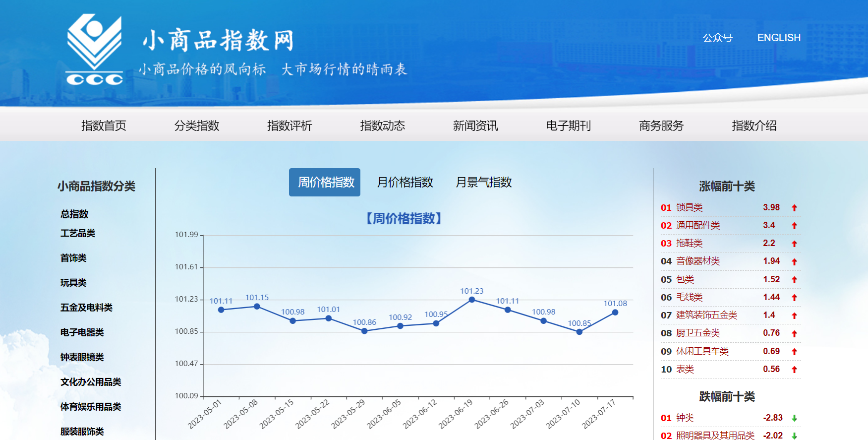Open 拖鞋类 in the gainers list

pyautogui.click(x=690, y=243)
